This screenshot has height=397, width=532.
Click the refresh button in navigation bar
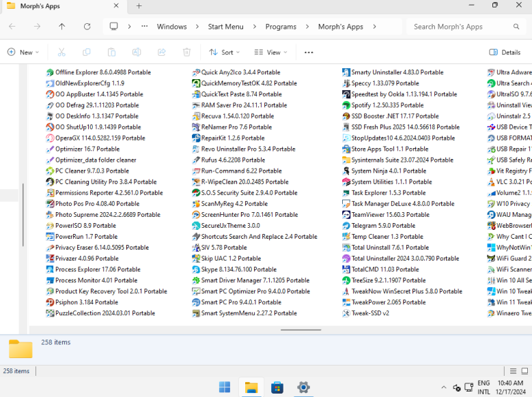tap(87, 27)
